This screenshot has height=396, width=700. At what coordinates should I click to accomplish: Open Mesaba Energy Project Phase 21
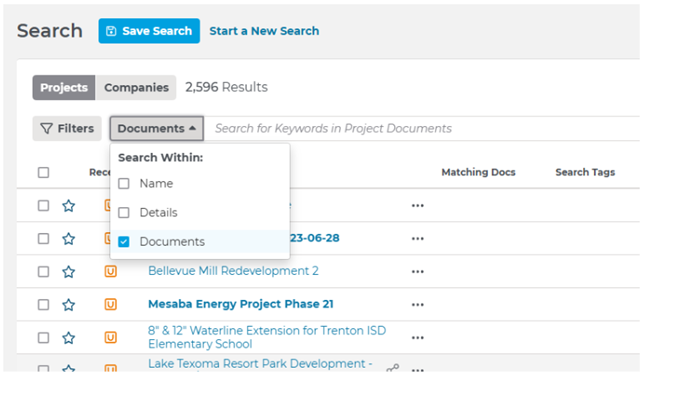(x=241, y=304)
